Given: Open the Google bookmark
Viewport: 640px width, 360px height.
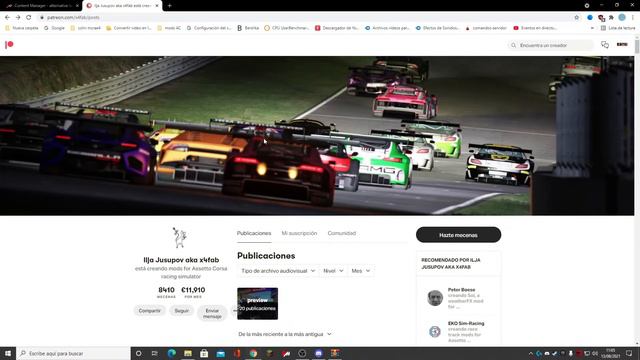Looking at the screenshot, I should click(x=54, y=28).
